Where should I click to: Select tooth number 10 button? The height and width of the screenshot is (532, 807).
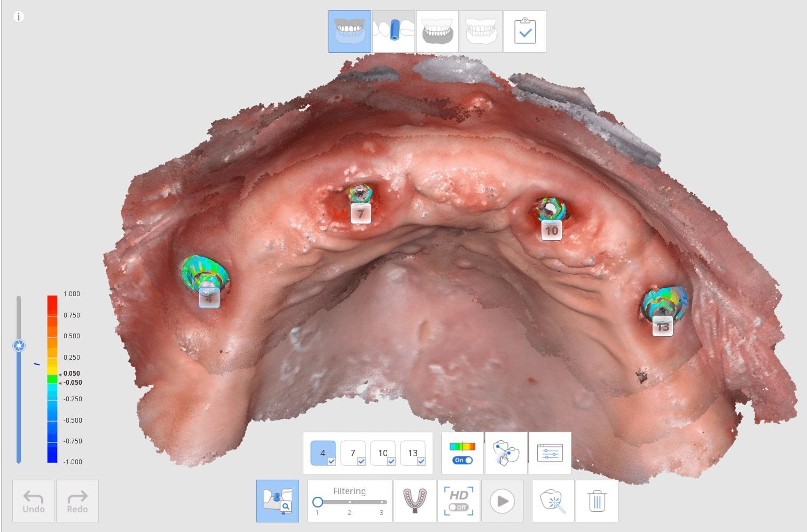(382, 452)
